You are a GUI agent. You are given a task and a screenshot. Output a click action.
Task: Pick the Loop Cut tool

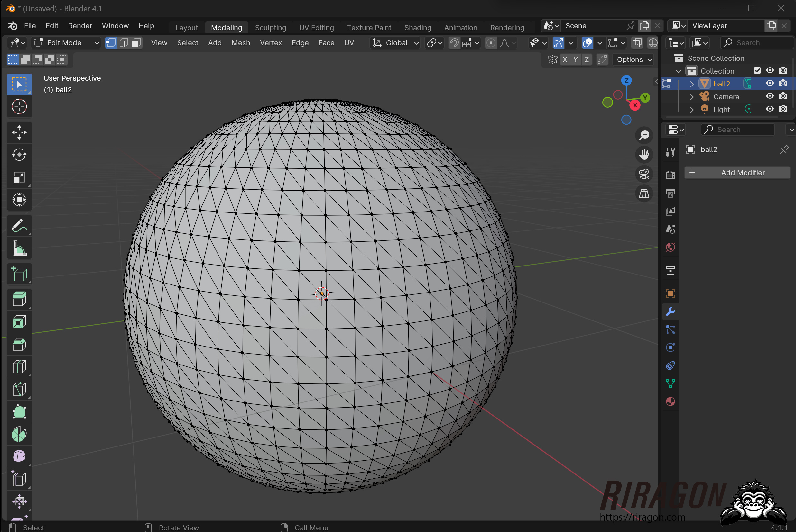pyautogui.click(x=19, y=367)
